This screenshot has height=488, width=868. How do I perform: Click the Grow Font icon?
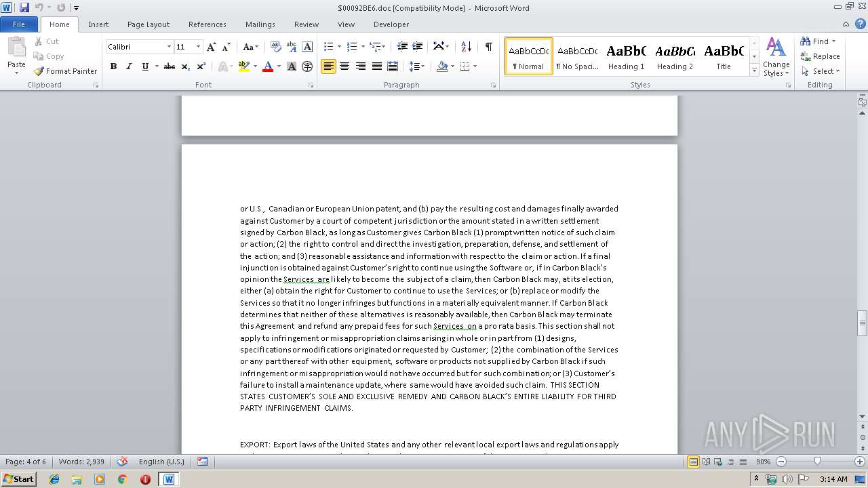[212, 47]
